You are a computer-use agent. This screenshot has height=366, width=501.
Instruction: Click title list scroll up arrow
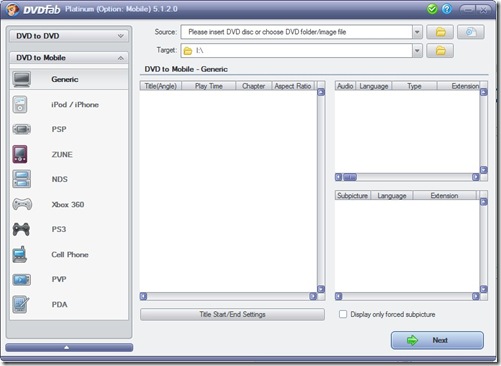tap(321, 92)
